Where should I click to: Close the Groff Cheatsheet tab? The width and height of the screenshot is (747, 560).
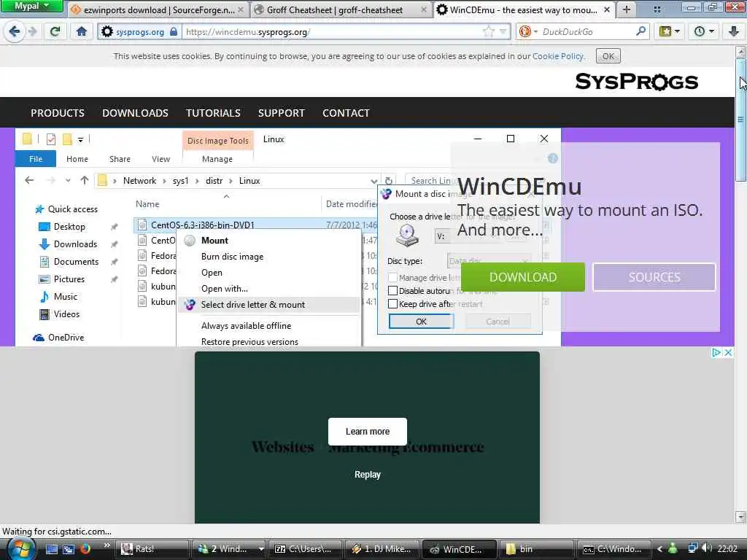[x=424, y=9]
